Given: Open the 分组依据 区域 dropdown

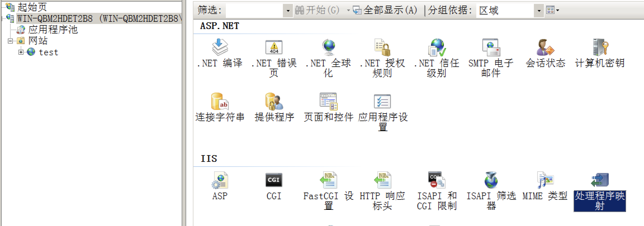Looking at the screenshot, I should (x=539, y=11).
